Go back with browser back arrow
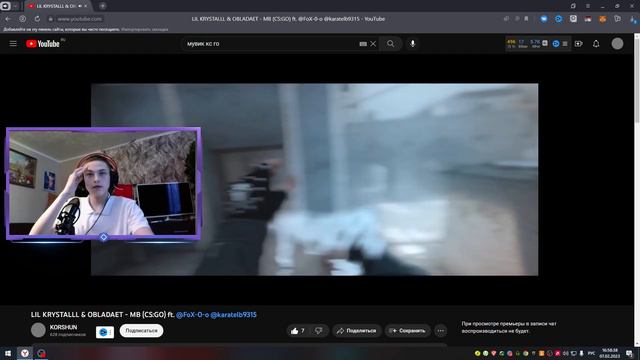The image size is (640, 360). click(8, 19)
